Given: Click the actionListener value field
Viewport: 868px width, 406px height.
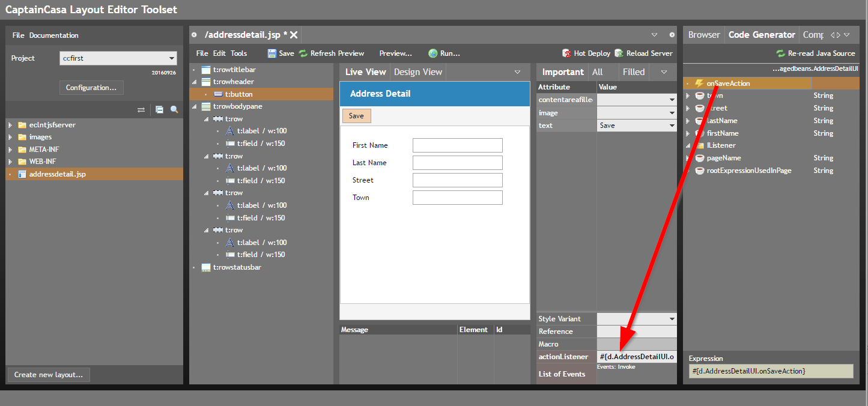Looking at the screenshot, I should pyautogui.click(x=637, y=357).
